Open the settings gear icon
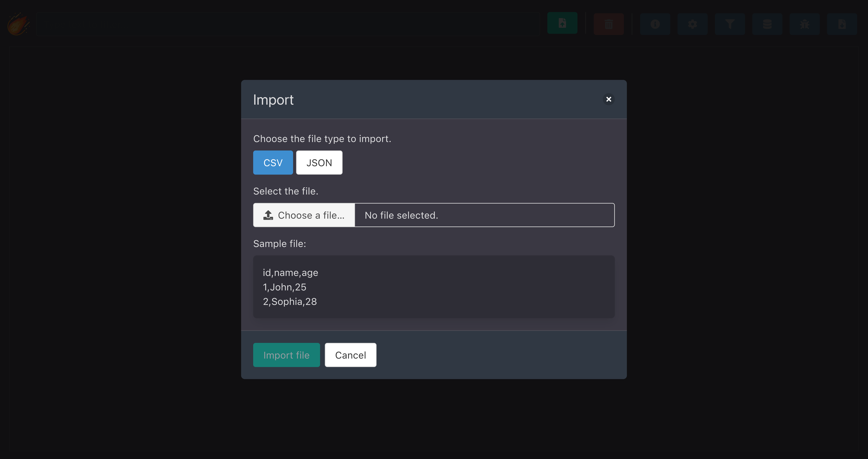The width and height of the screenshot is (868, 459). [x=692, y=24]
